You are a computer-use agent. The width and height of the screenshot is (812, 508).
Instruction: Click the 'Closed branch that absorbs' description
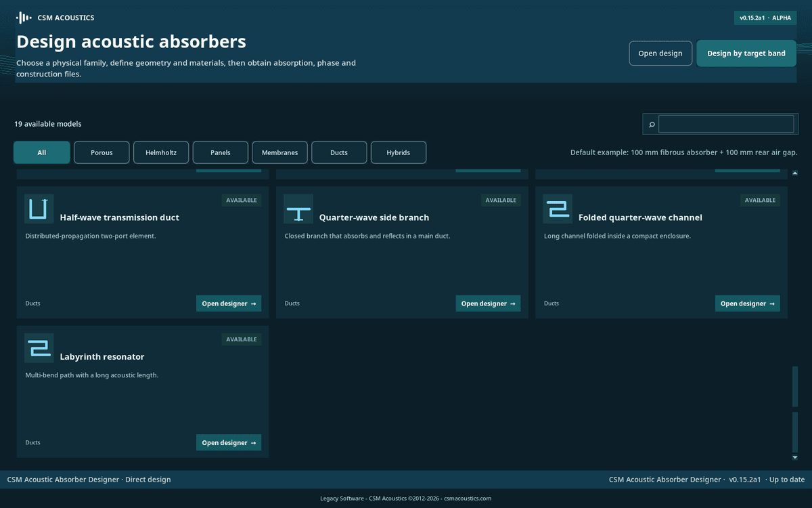367,236
